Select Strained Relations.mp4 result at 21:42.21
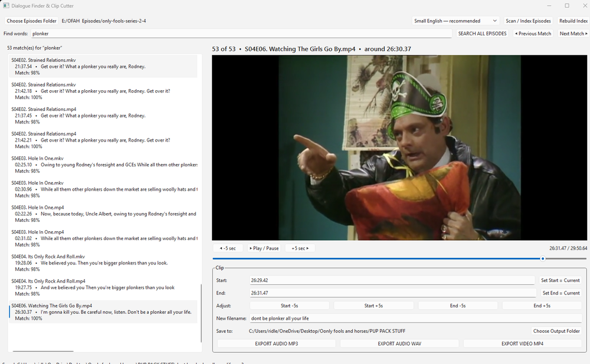 click(x=103, y=140)
